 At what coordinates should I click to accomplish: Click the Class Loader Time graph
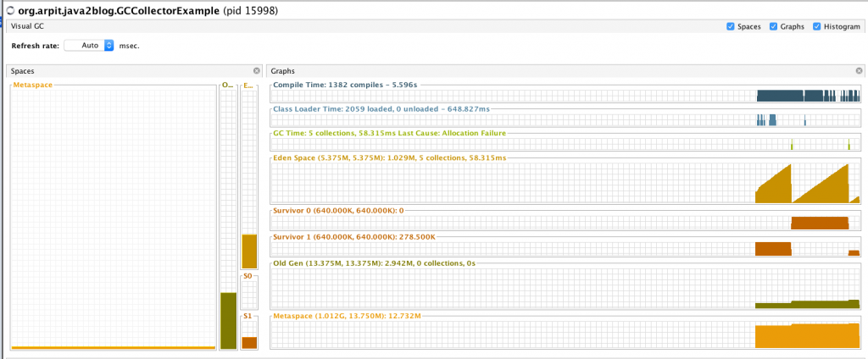565,119
